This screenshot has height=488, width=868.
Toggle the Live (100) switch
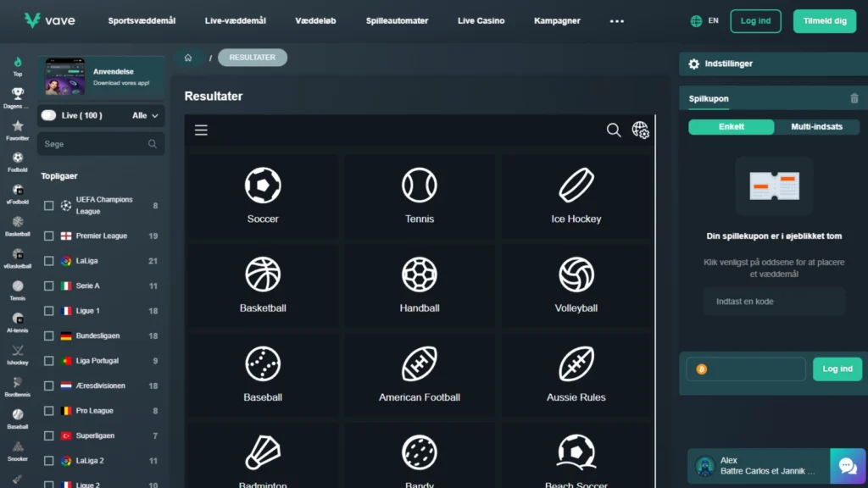click(x=49, y=115)
